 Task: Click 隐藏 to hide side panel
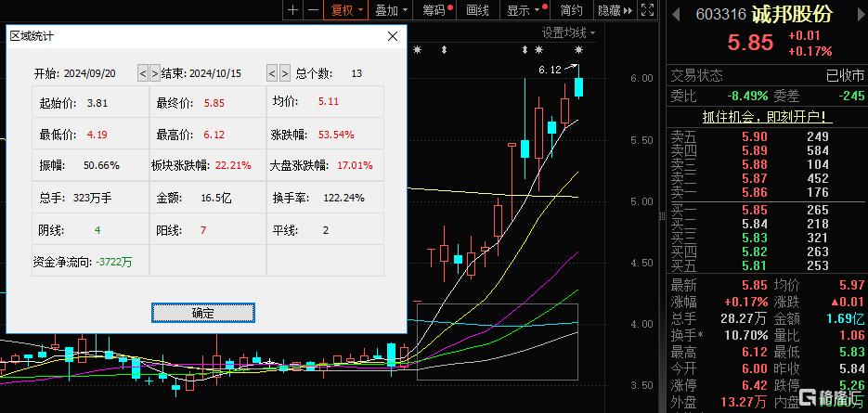point(615,10)
